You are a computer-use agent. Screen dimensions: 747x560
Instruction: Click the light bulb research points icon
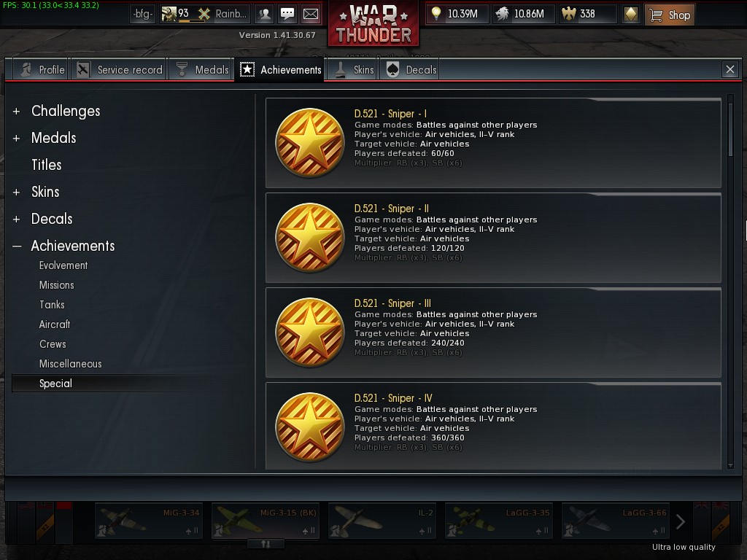[436, 14]
